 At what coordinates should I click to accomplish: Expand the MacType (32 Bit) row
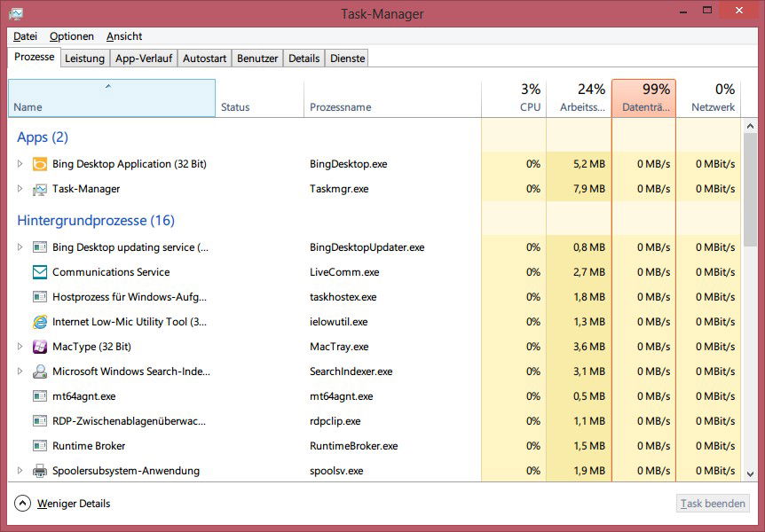20,347
